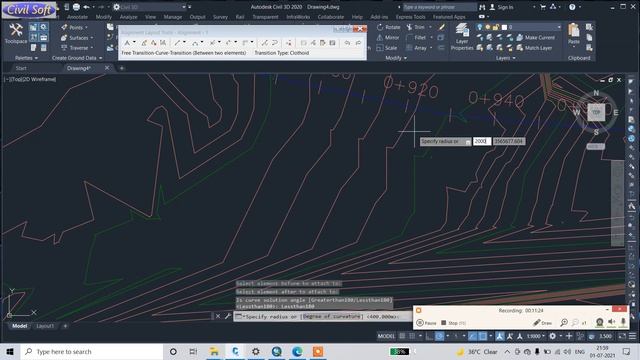
Task: Click the new drawing tab plus button
Action: click(122, 68)
